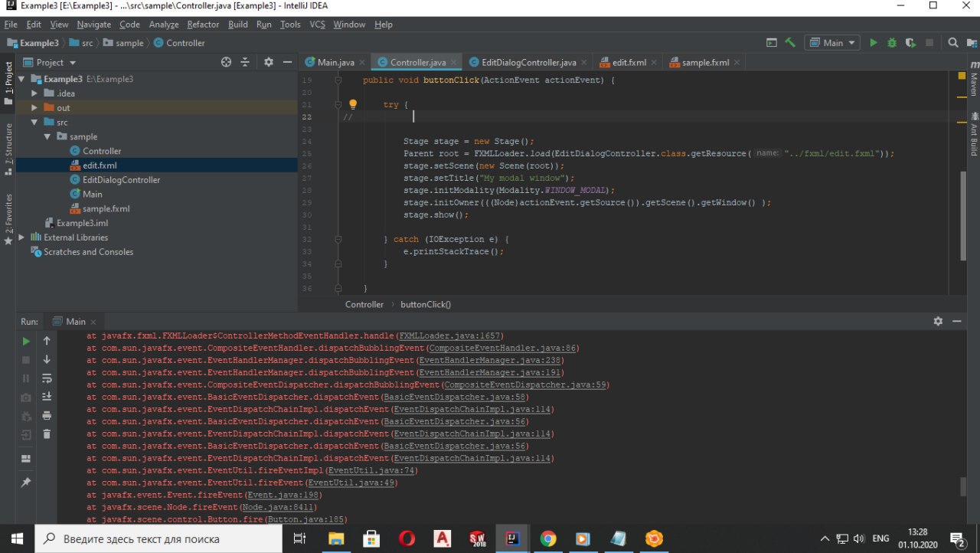The width and height of the screenshot is (980, 553).
Task: Clear console with the trash icon
Action: coord(47,434)
